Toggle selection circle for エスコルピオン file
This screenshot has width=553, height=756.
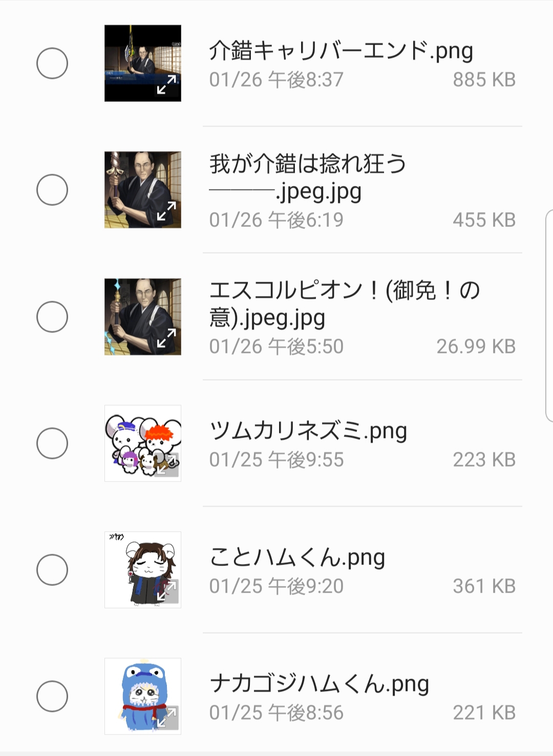click(x=52, y=317)
